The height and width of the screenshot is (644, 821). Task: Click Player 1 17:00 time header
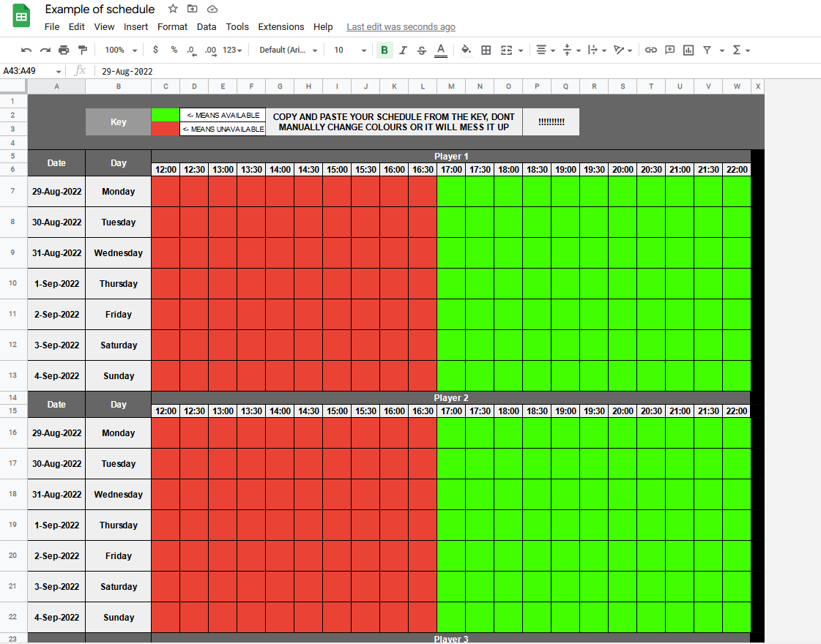point(451,170)
